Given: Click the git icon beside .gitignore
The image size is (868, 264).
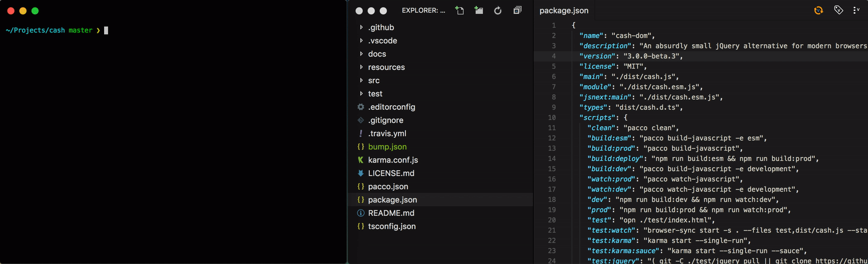Looking at the screenshot, I should coord(361,120).
